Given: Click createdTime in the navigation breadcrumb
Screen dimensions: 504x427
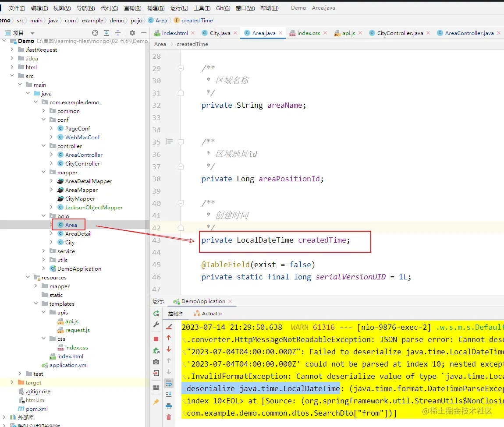Looking at the screenshot, I should click(197, 21).
